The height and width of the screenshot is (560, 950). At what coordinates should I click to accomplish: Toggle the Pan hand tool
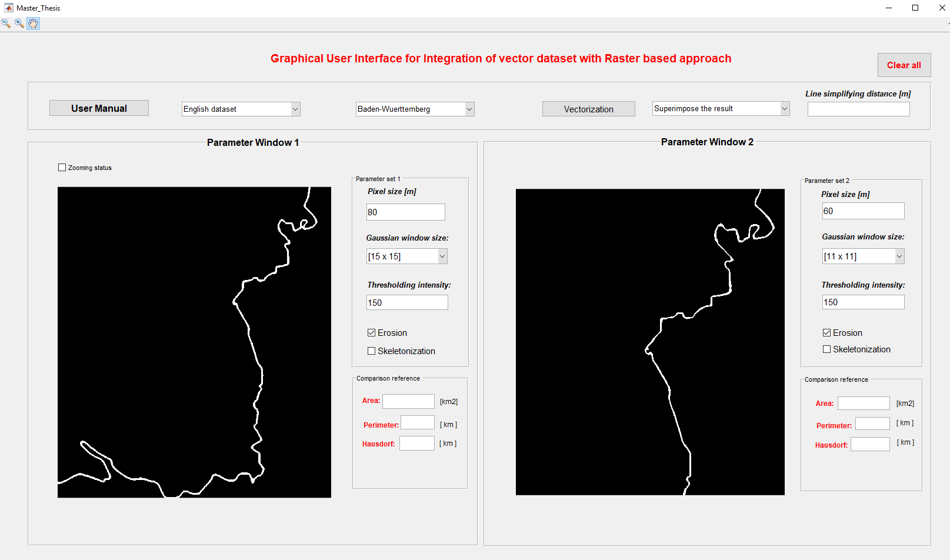pyautogui.click(x=33, y=24)
